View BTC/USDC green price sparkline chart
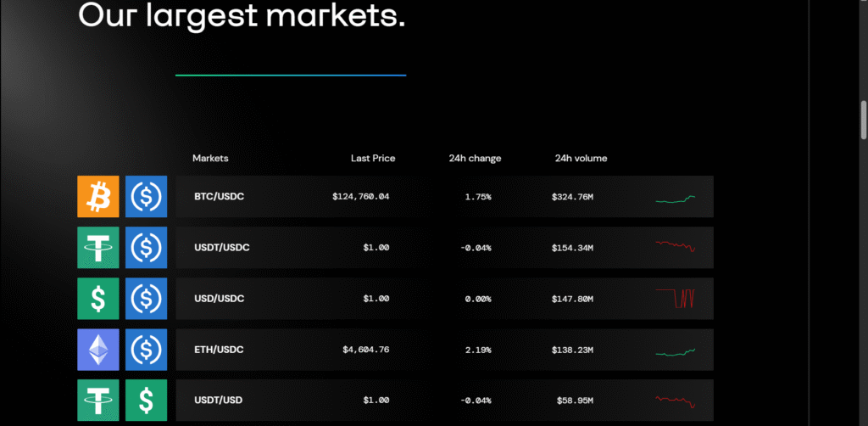Image resolution: width=868 pixels, height=426 pixels. coord(676,199)
